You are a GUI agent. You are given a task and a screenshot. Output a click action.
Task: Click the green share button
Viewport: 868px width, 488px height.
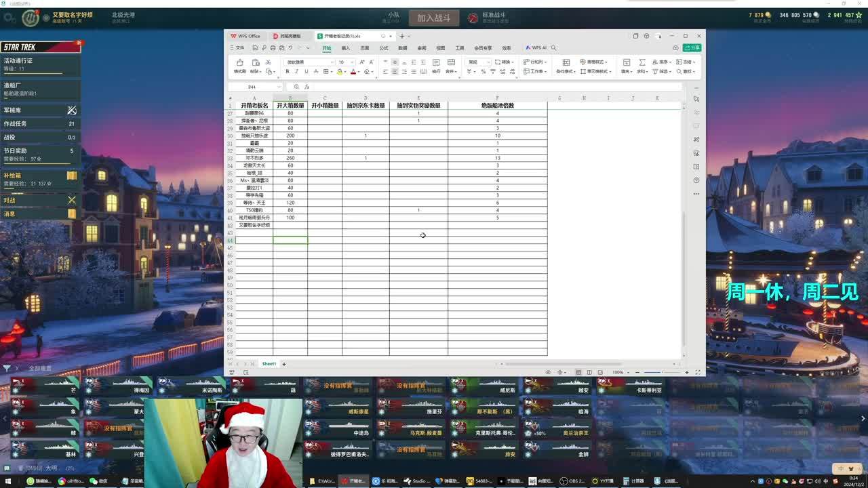tap(692, 48)
